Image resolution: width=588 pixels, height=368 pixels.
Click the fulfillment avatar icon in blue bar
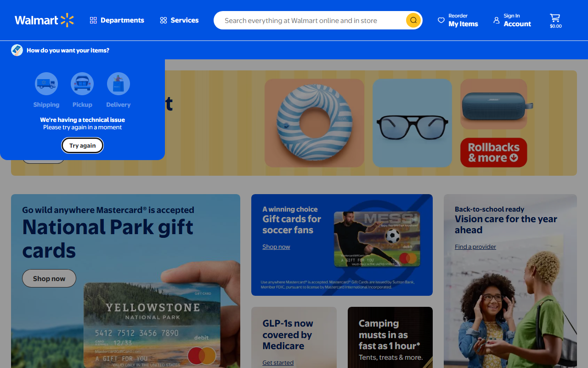pyautogui.click(x=17, y=50)
